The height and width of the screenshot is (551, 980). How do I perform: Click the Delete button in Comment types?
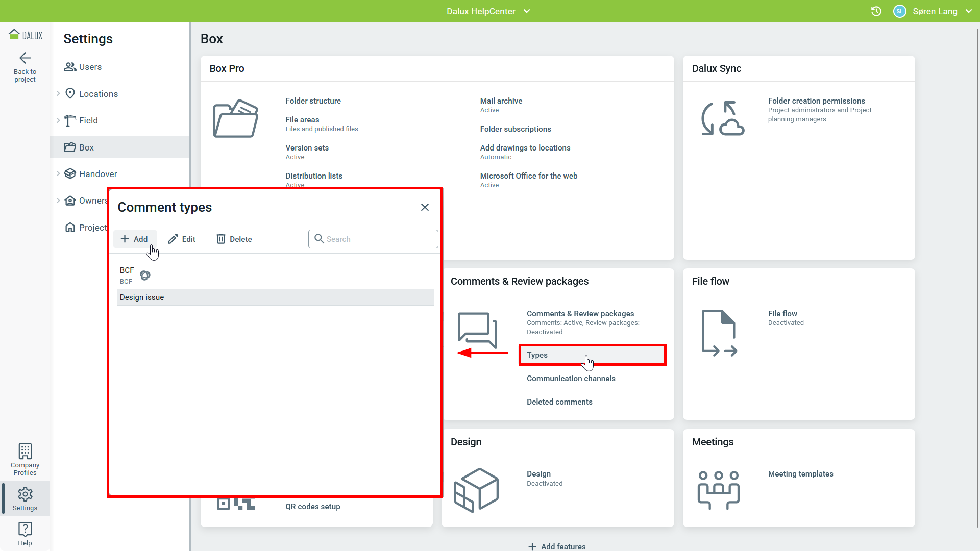point(234,239)
